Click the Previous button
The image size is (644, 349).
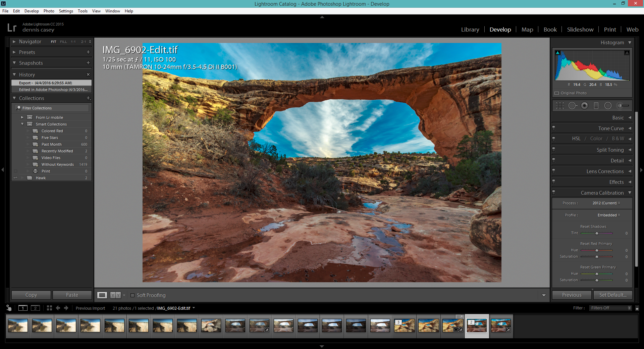(572, 295)
